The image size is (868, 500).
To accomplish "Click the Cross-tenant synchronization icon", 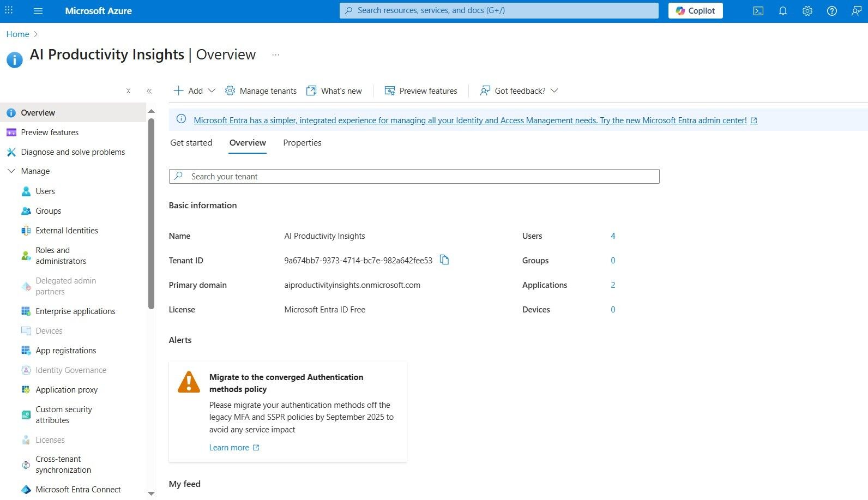I will coord(26,465).
